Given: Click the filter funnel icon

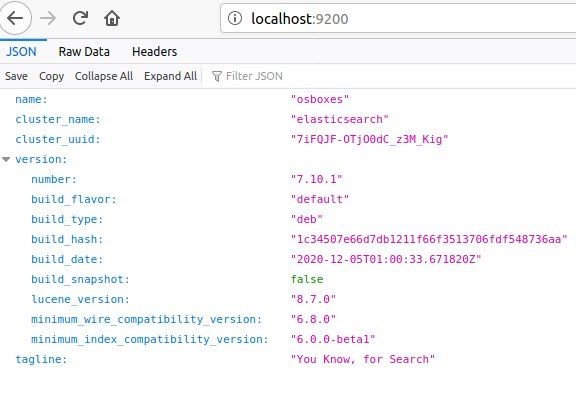Looking at the screenshot, I should (217, 76).
